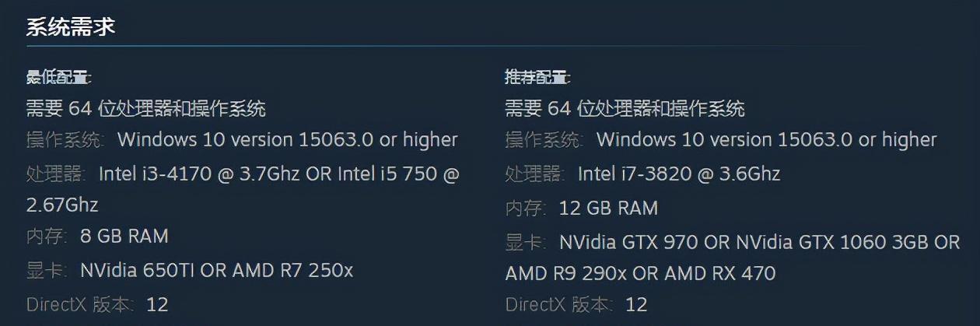
Task: Click the 显卡 label in minimum column
Action: point(47,270)
